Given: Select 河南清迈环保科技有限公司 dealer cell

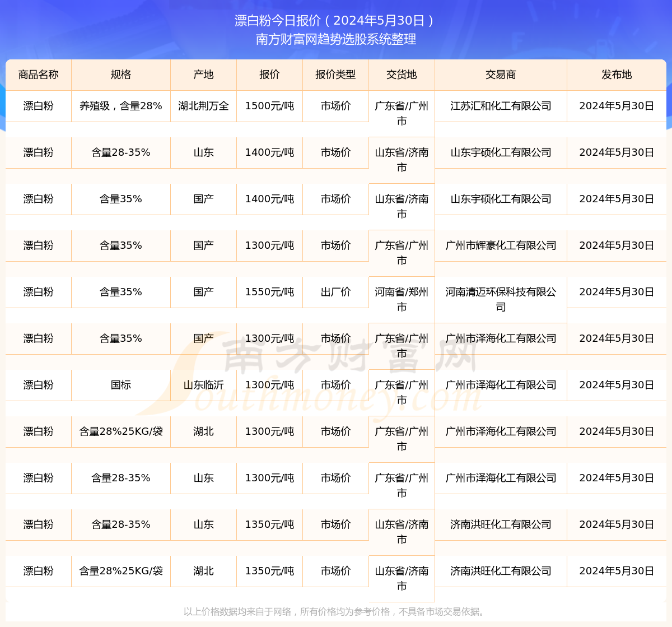Looking at the screenshot, I should tap(501, 299).
